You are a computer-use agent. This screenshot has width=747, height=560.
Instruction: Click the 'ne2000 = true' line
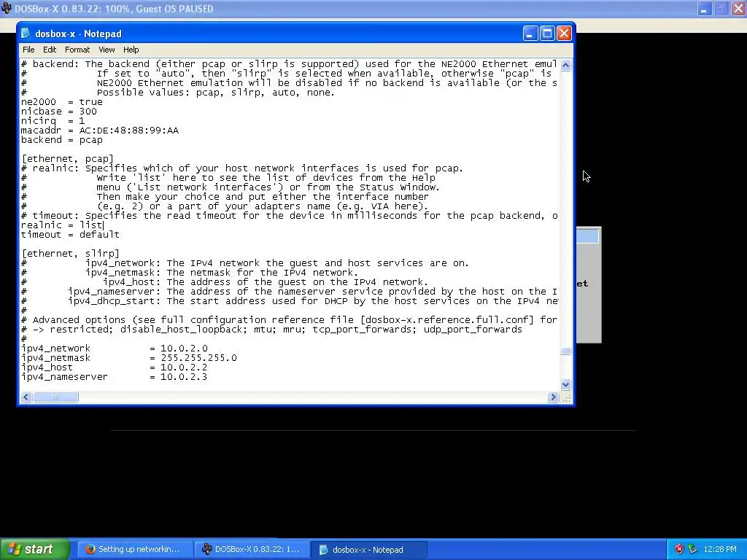coord(61,102)
